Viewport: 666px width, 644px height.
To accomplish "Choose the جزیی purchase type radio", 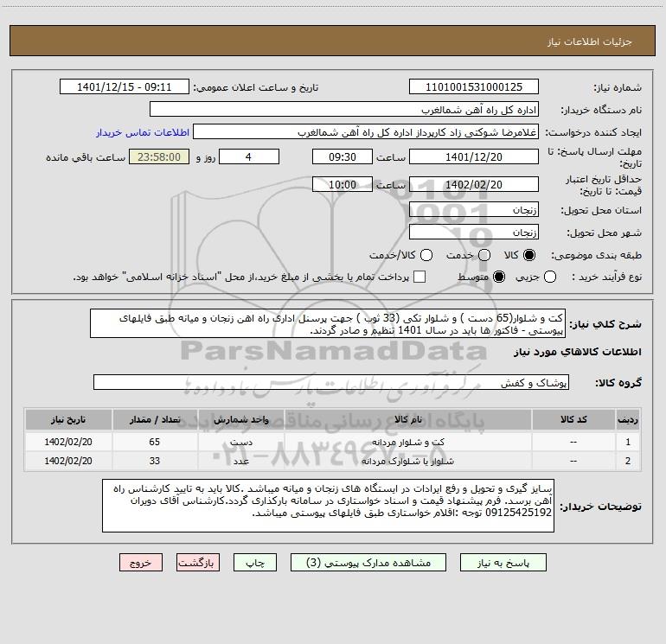I will [x=549, y=277].
